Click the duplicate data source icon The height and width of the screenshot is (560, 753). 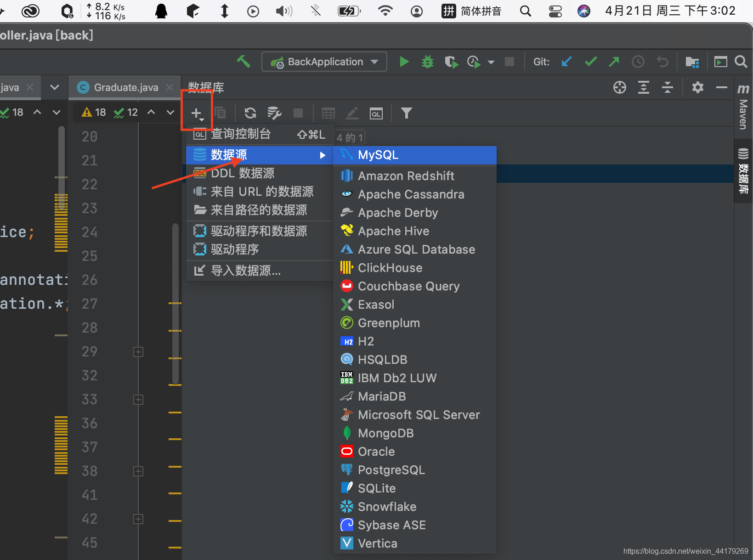coord(221,113)
